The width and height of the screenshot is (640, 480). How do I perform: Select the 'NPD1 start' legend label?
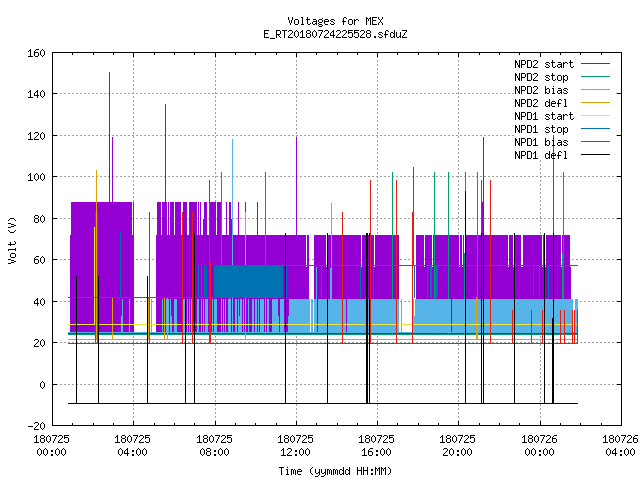pyautogui.click(x=544, y=116)
